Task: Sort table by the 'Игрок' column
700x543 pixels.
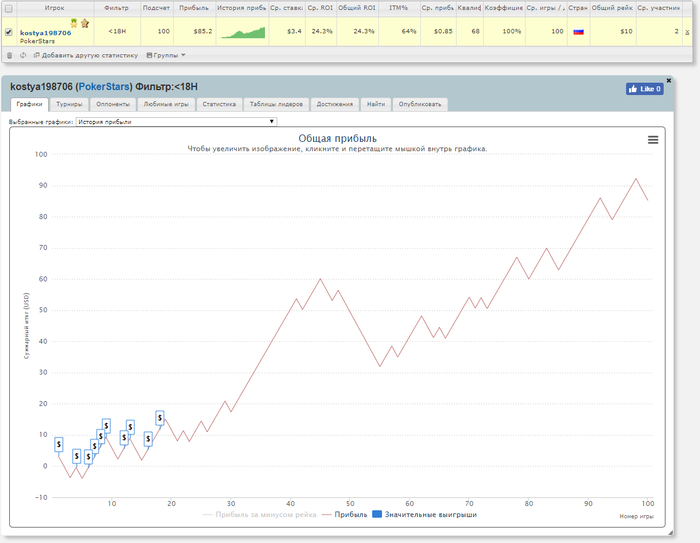Action: 54,8
